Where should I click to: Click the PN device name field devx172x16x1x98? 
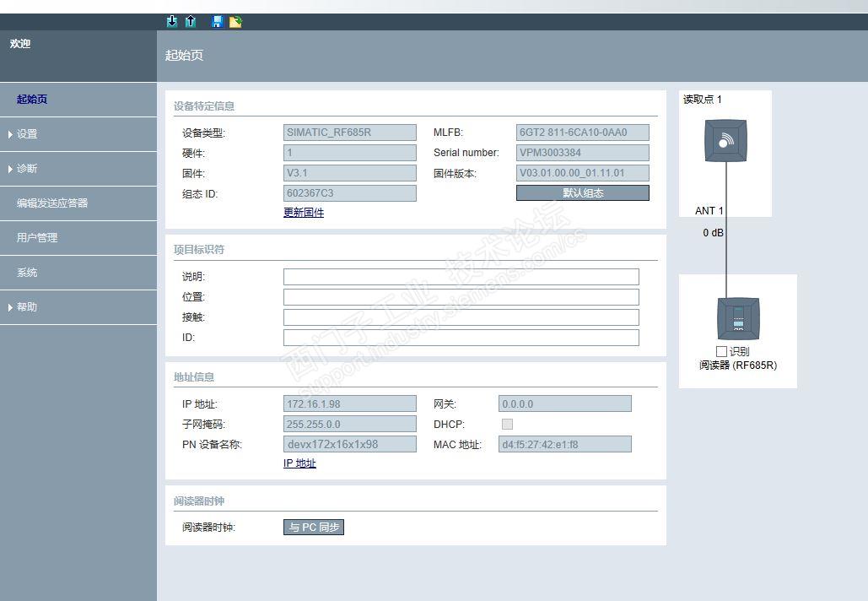(x=350, y=444)
